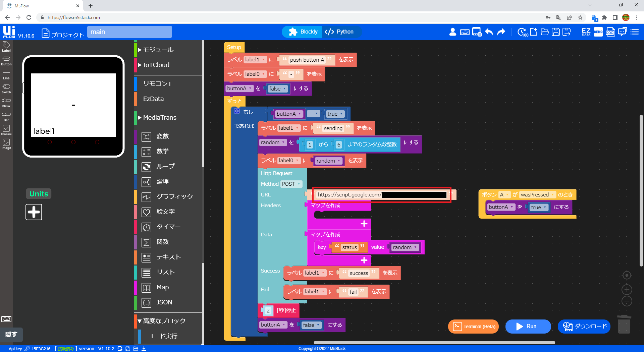Switch to Blockly view
This screenshot has width=644, height=352.
pyautogui.click(x=303, y=32)
